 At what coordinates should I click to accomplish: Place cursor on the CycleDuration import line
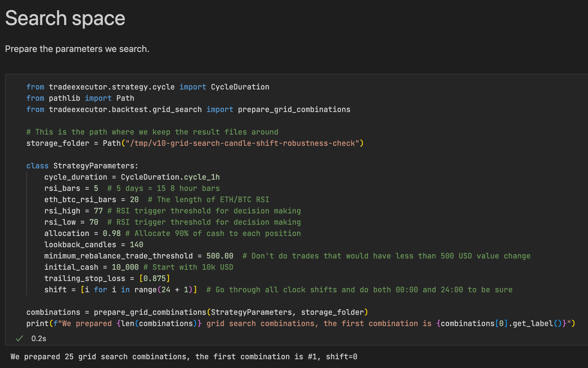(x=148, y=87)
